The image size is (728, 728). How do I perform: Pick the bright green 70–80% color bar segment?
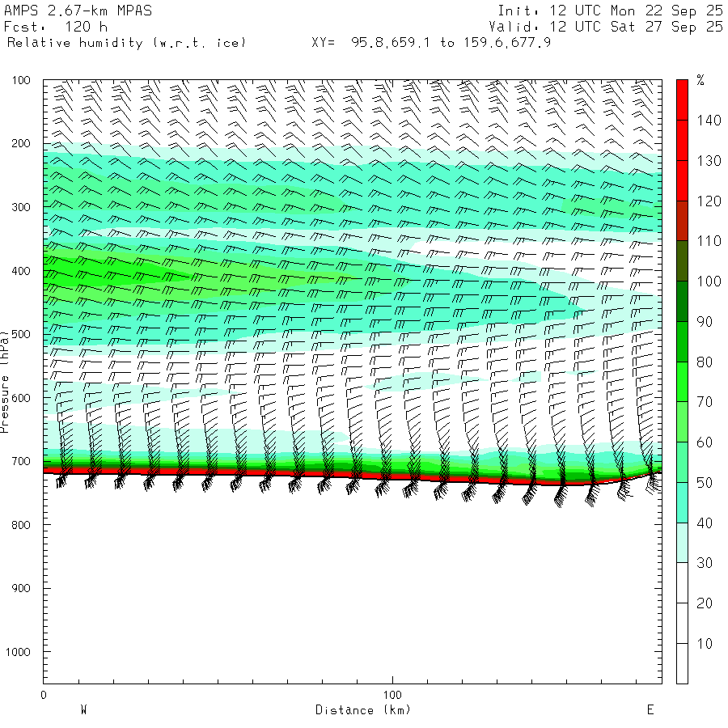tap(682, 382)
